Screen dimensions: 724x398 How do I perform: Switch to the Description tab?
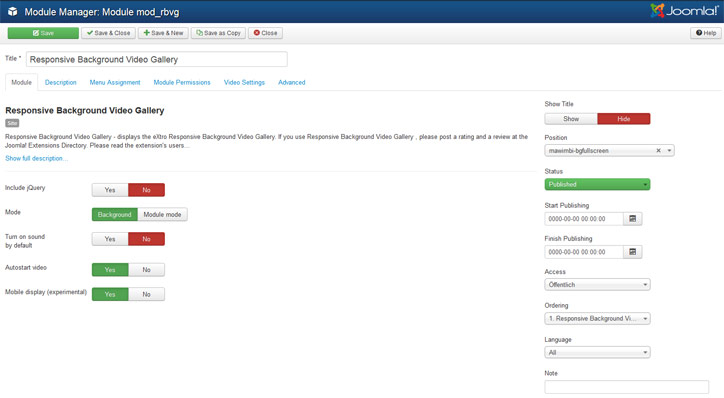[60, 82]
